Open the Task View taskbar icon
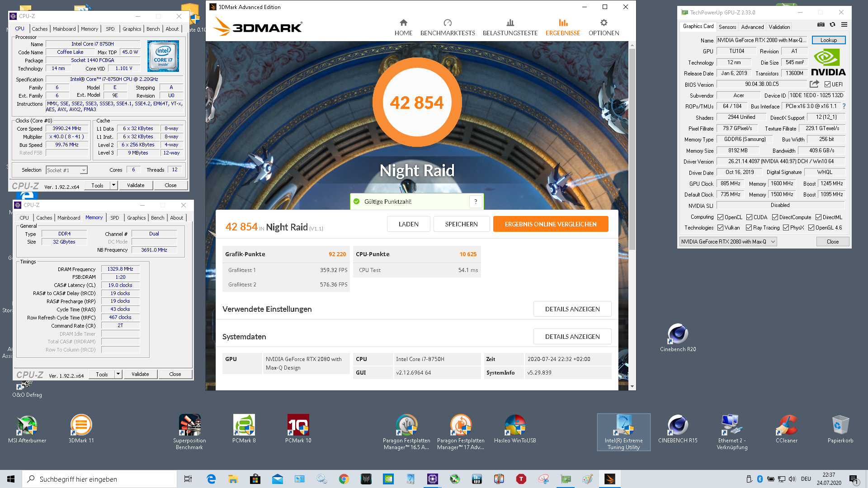Screen dimensions: 868x488 click(x=188, y=479)
